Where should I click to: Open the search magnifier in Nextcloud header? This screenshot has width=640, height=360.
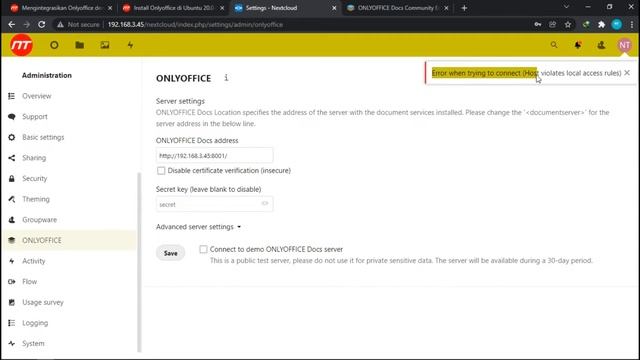click(x=554, y=45)
